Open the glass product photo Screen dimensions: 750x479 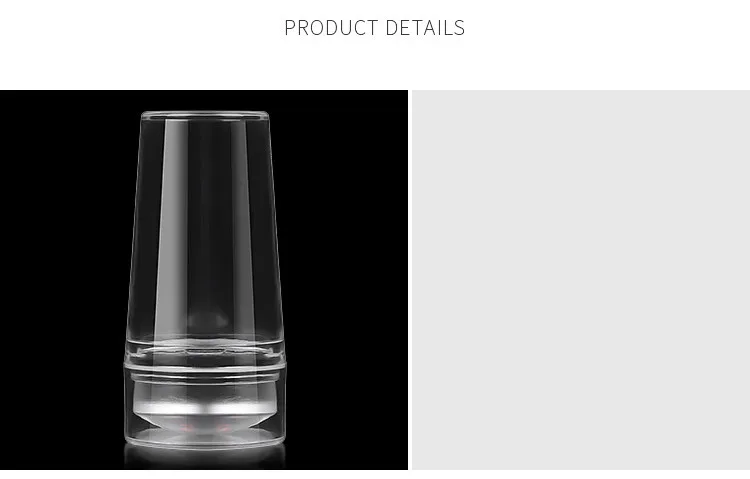pos(204,279)
